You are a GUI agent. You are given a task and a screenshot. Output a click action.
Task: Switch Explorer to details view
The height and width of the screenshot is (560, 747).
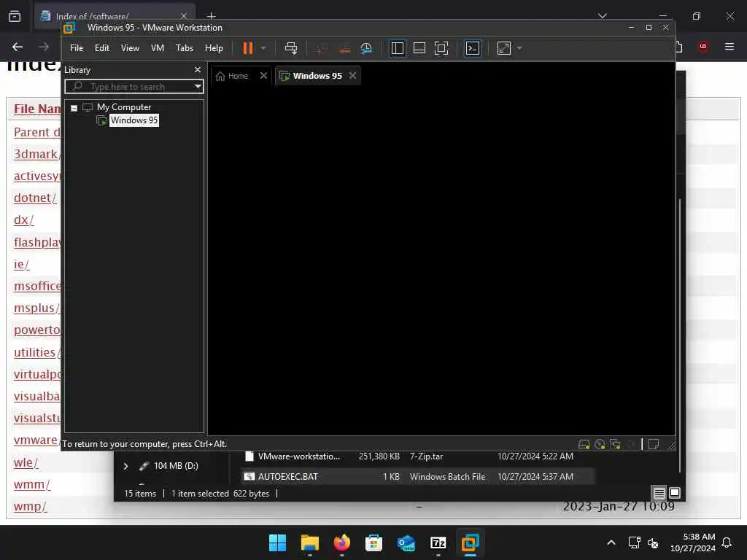click(x=659, y=494)
